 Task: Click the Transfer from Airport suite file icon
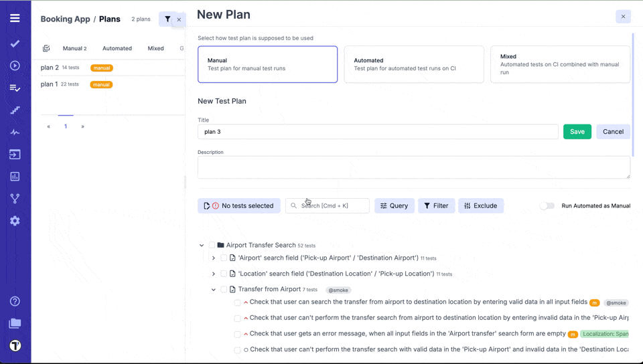[232, 289]
